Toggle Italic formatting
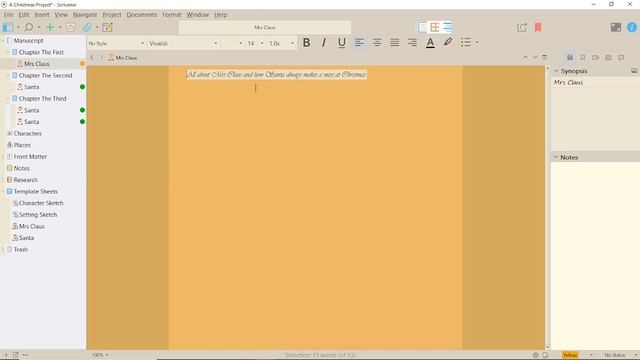 [x=324, y=42]
